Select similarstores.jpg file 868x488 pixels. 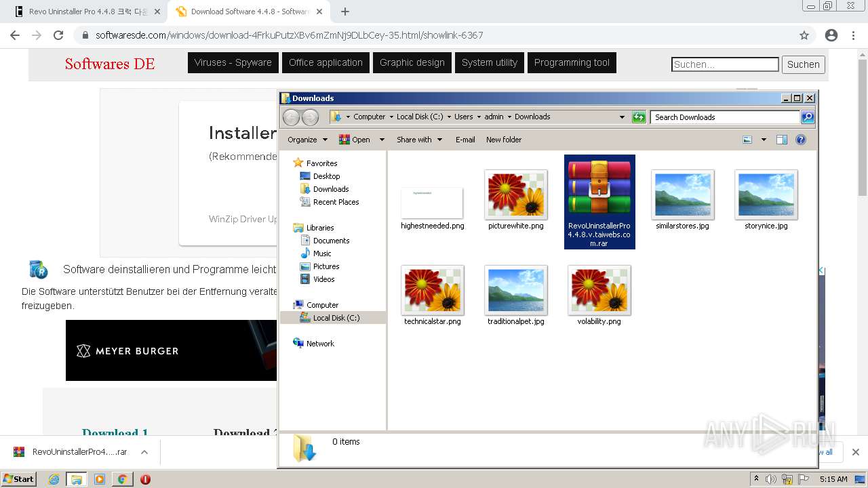682,195
